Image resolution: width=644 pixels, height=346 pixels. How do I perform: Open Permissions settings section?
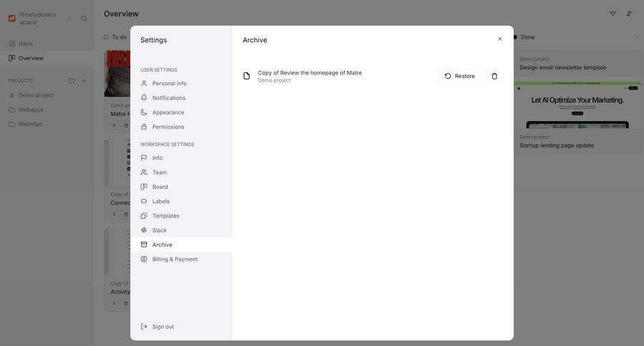(167, 127)
